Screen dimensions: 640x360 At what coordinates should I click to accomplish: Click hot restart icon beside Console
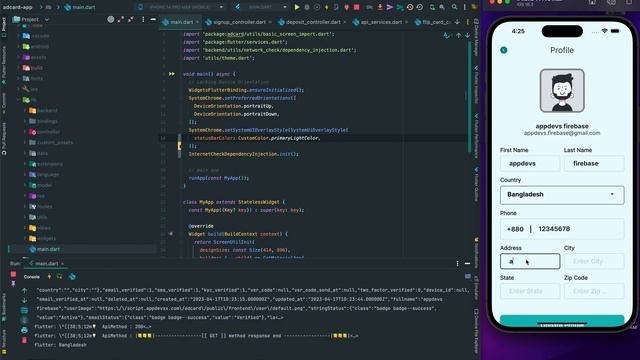pyautogui.click(x=60, y=277)
